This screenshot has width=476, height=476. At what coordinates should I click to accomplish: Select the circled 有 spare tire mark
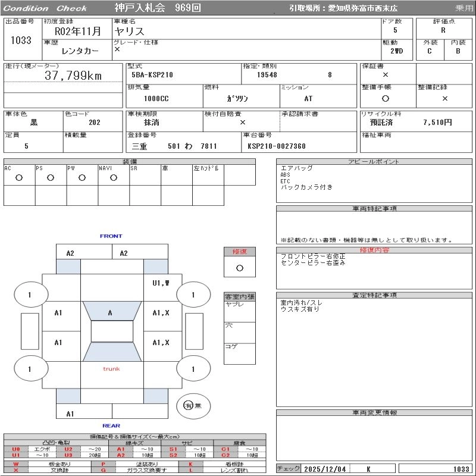(x=189, y=405)
